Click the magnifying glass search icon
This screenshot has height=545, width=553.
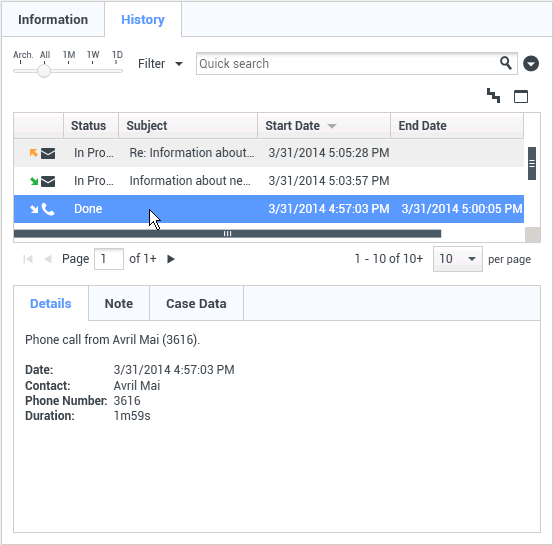(x=506, y=63)
